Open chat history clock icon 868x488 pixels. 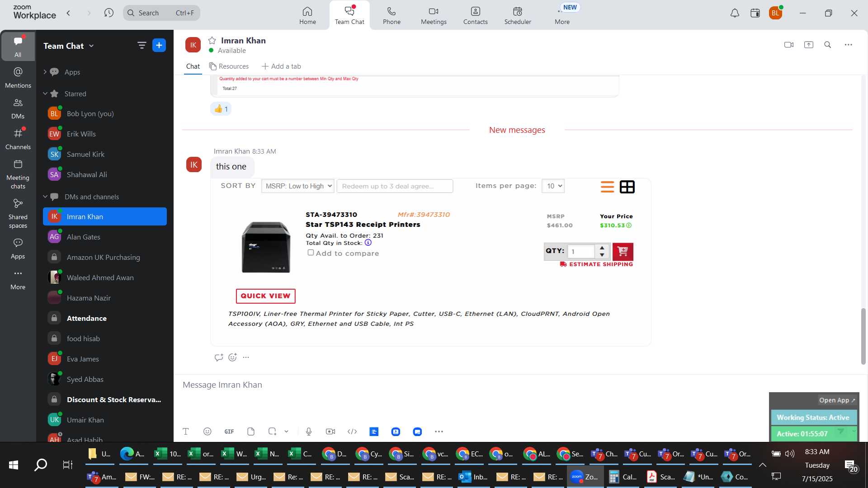[108, 13]
